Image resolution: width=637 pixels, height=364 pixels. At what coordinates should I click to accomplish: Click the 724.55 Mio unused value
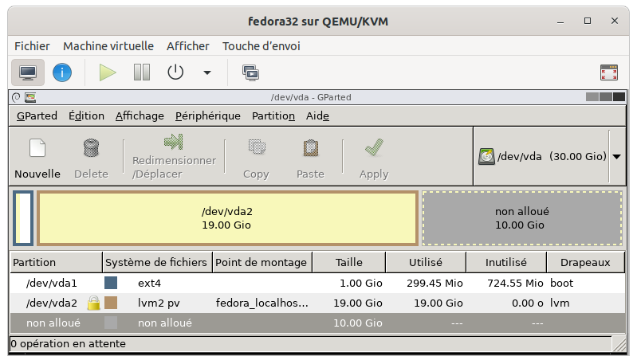(515, 284)
